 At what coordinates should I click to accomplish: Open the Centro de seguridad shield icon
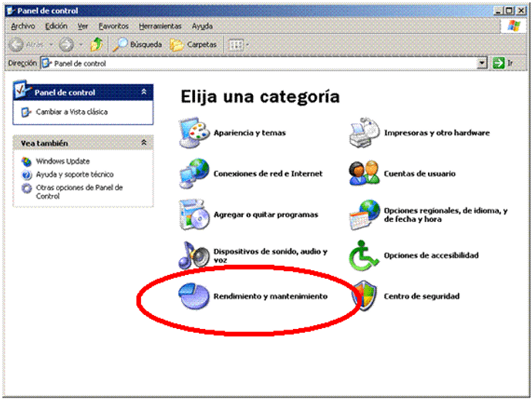pyautogui.click(x=365, y=296)
